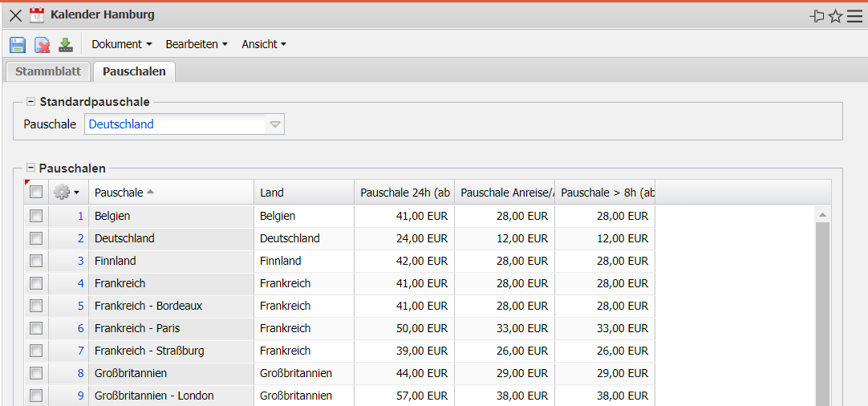868x406 pixels.
Task: Click the table's vertical scrollbar
Action: pyautogui.click(x=822, y=313)
